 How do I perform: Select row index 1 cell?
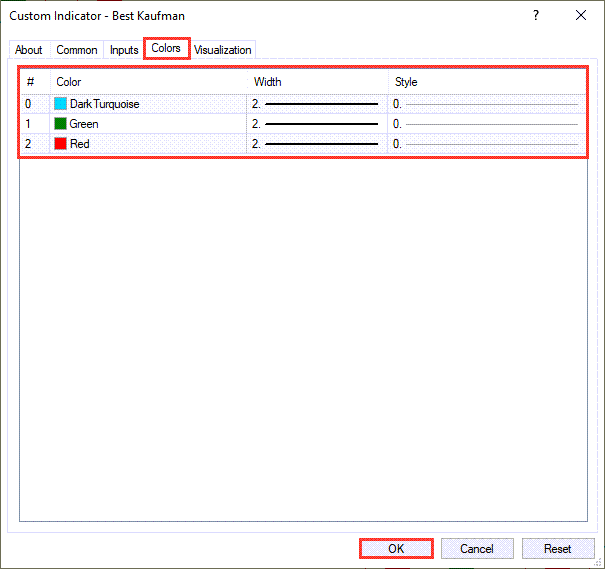pos(35,124)
